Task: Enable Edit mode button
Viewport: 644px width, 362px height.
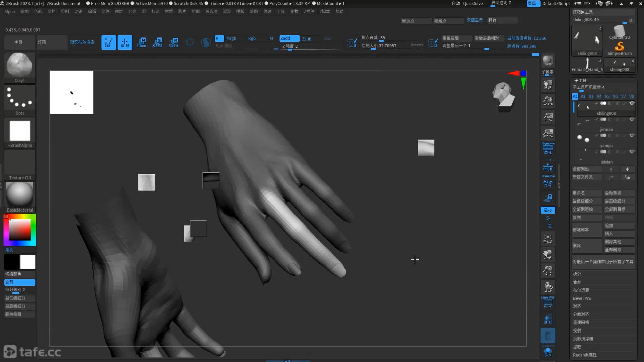Action: 108,42
